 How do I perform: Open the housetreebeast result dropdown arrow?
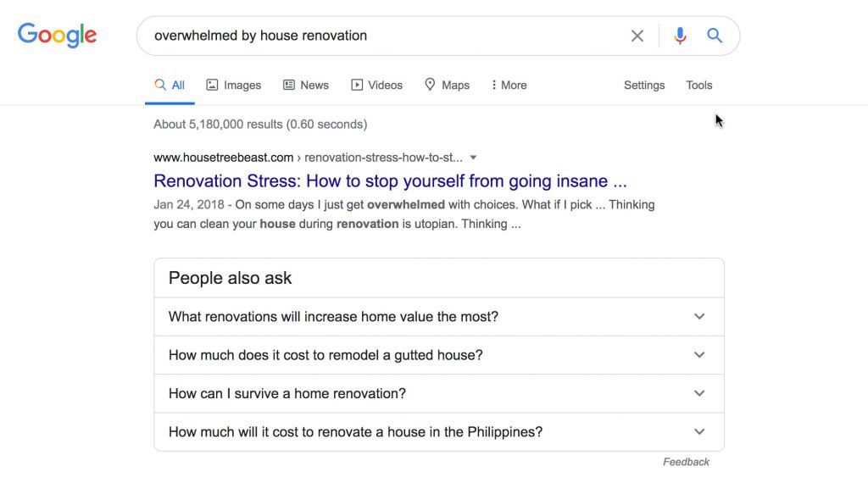[x=474, y=158]
